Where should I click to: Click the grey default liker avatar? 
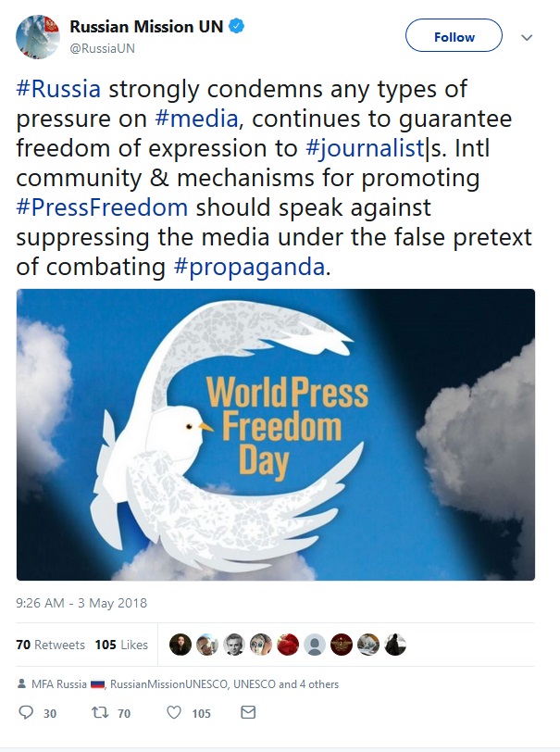(x=315, y=645)
